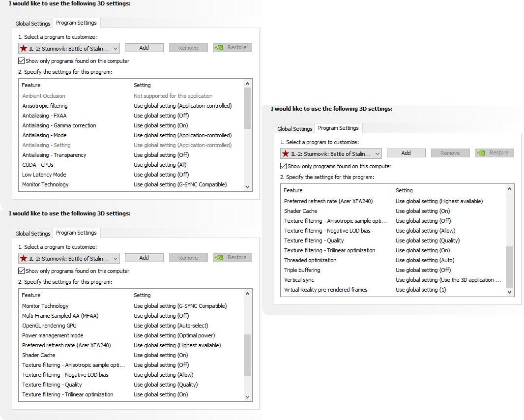This screenshot has height=420, width=524.
Task: Click Feature column header above Ambient Occlusion
Action: click(x=75, y=85)
